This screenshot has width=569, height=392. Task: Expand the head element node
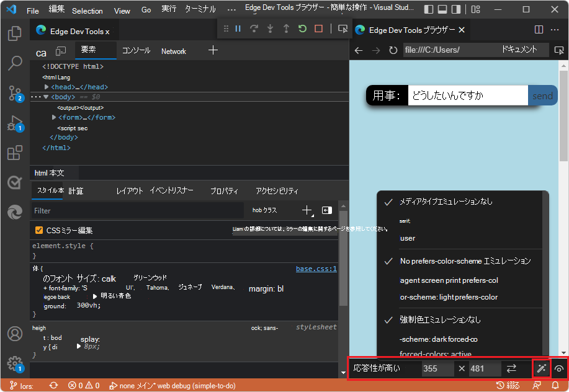coord(47,87)
